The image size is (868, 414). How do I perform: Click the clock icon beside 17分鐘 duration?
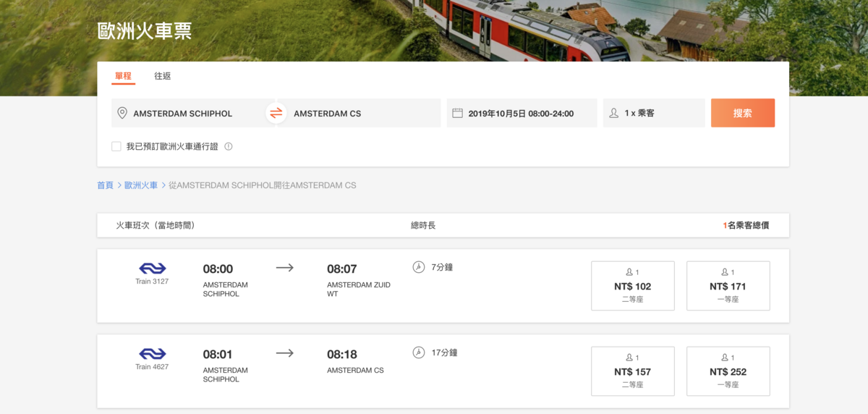tap(418, 352)
